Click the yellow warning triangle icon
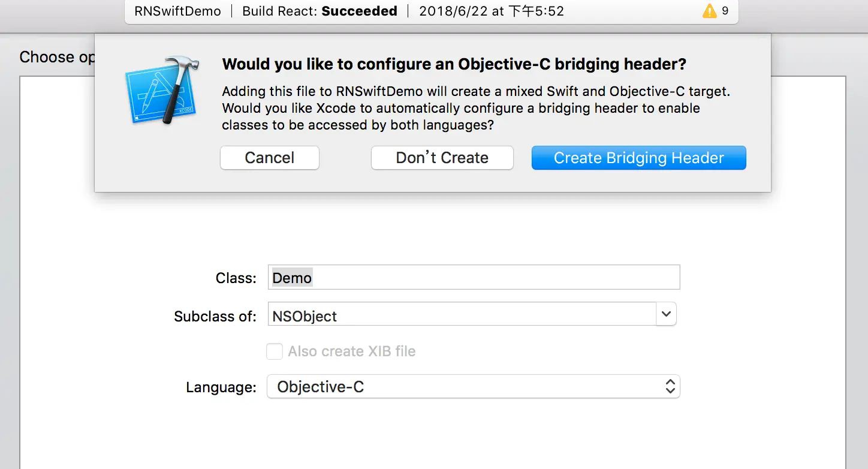Screen dimensions: 868x469 pyautogui.click(x=709, y=11)
